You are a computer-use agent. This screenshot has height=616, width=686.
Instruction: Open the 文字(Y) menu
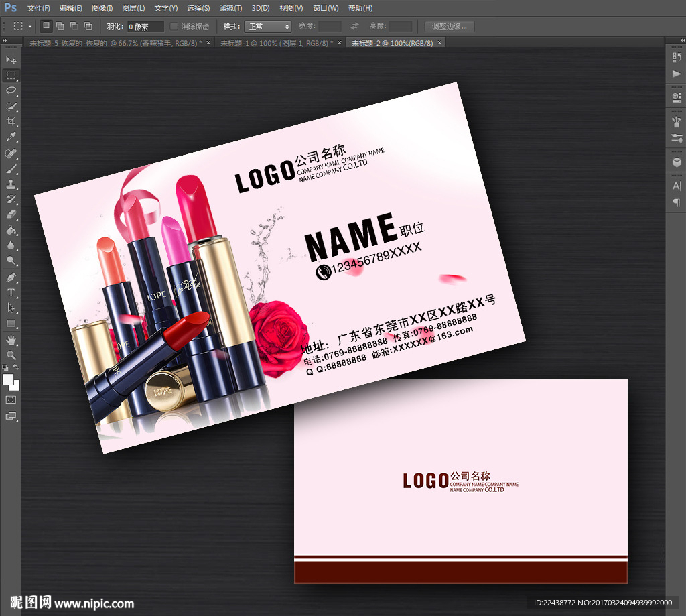(x=166, y=8)
